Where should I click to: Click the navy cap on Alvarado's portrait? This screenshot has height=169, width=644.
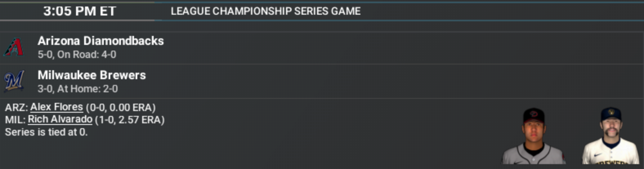[611, 114]
